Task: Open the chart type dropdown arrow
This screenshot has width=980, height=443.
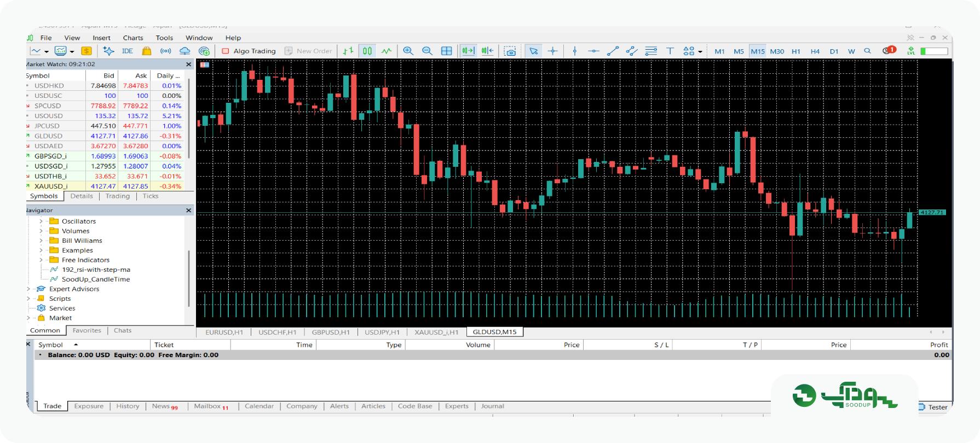Action: 47,51
